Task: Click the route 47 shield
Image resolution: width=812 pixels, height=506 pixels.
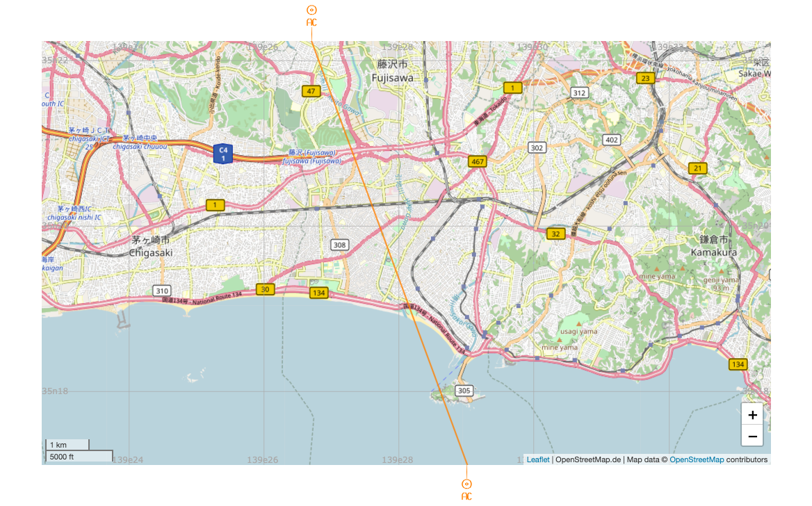Action: [310, 91]
